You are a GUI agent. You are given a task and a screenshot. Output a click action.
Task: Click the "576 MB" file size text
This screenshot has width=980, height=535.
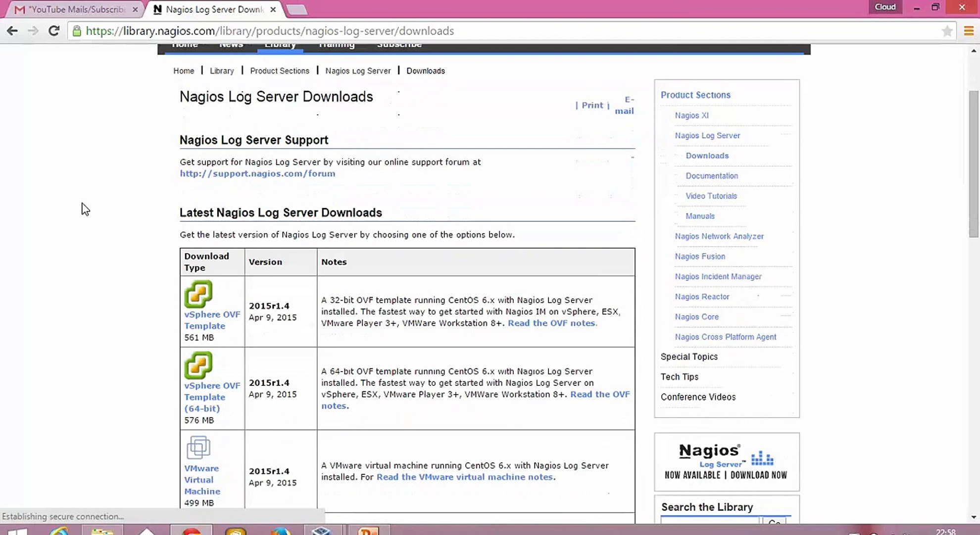click(x=199, y=420)
